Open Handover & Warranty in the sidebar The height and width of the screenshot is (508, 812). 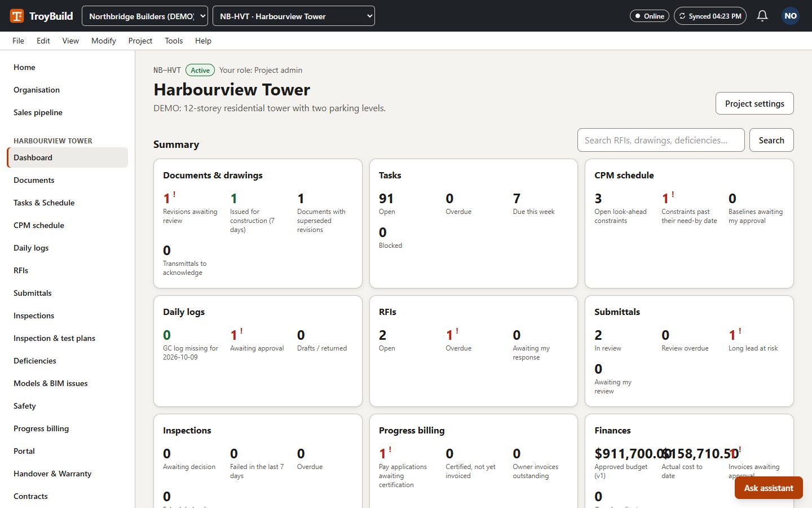point(68,474)
